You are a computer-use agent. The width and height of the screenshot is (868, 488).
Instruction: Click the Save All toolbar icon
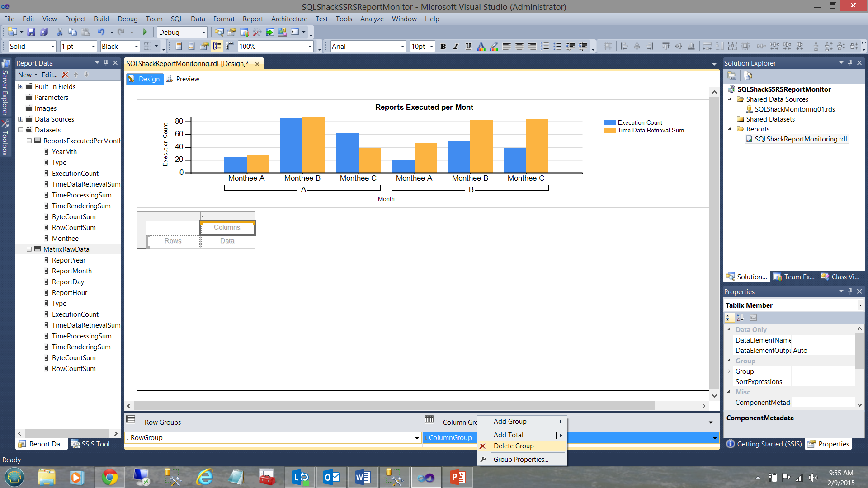[44, 32]
